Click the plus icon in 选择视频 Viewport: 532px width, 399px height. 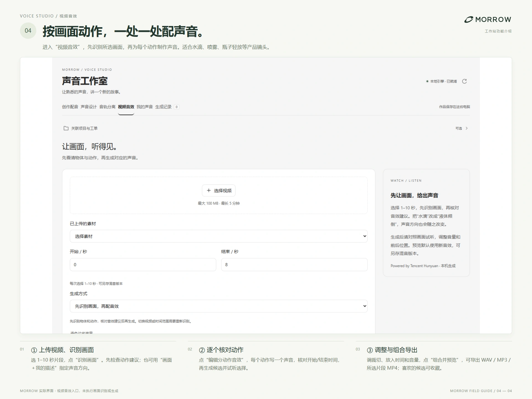(x=209, y=190)
